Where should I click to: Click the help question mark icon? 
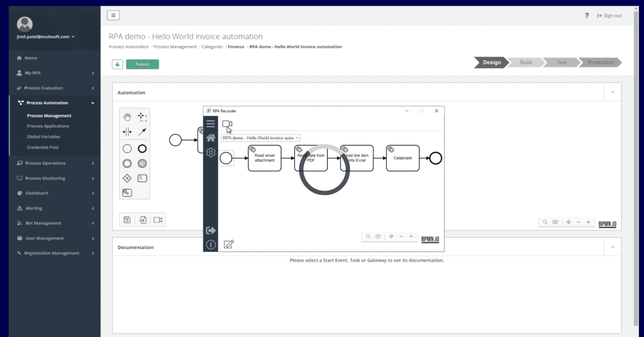587,16
